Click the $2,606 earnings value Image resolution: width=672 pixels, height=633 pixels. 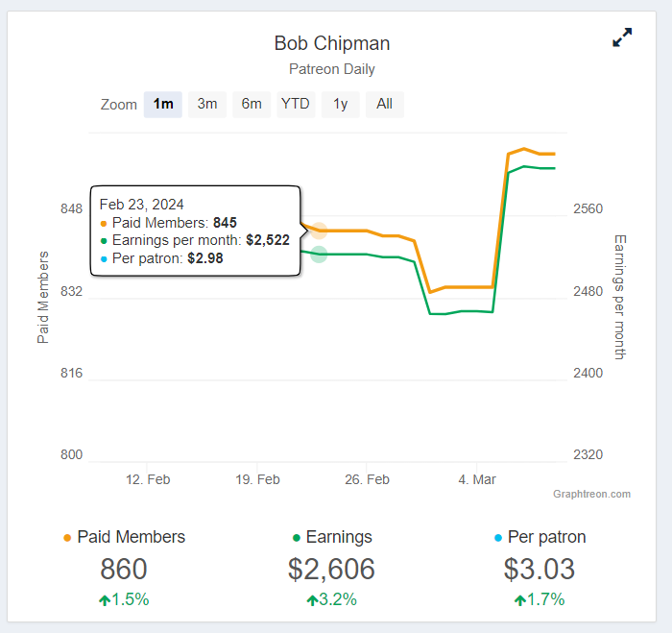(332, 569)
